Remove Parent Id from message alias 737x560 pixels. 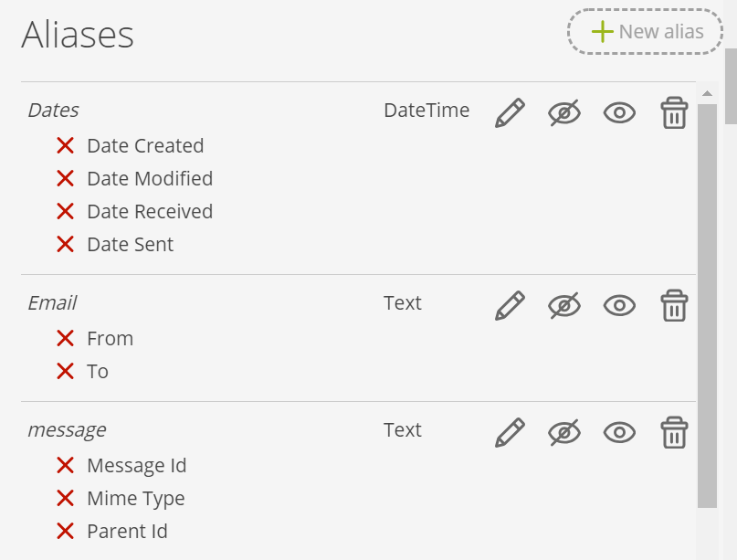coord(66,532)
